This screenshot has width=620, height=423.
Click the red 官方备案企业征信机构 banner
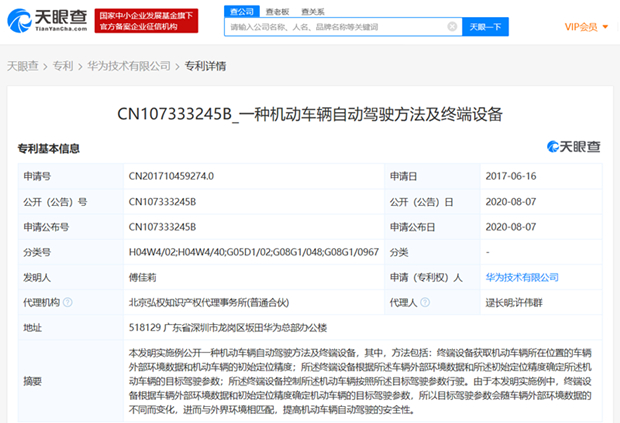tap(146, 21)
